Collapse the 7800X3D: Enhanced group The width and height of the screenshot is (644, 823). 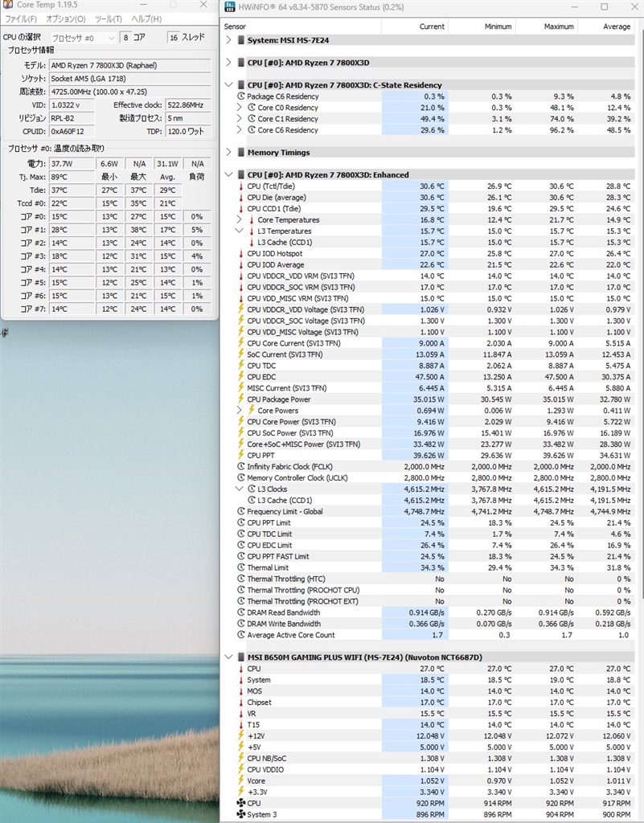click(x=228, y=174)
